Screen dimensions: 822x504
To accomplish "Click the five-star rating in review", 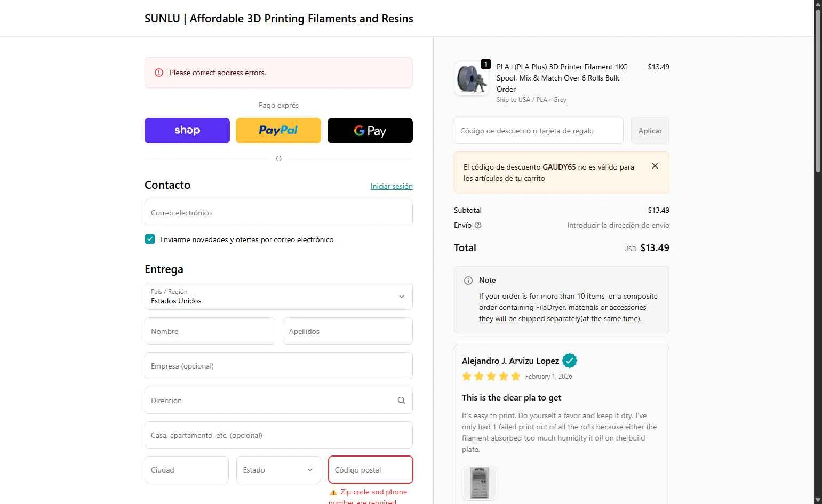I will [491, 377].
